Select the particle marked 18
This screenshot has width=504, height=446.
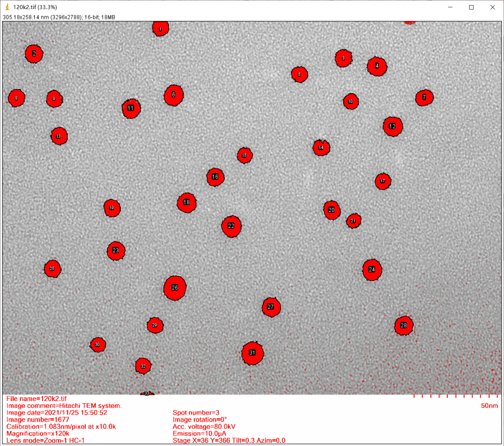pos(187,202)
